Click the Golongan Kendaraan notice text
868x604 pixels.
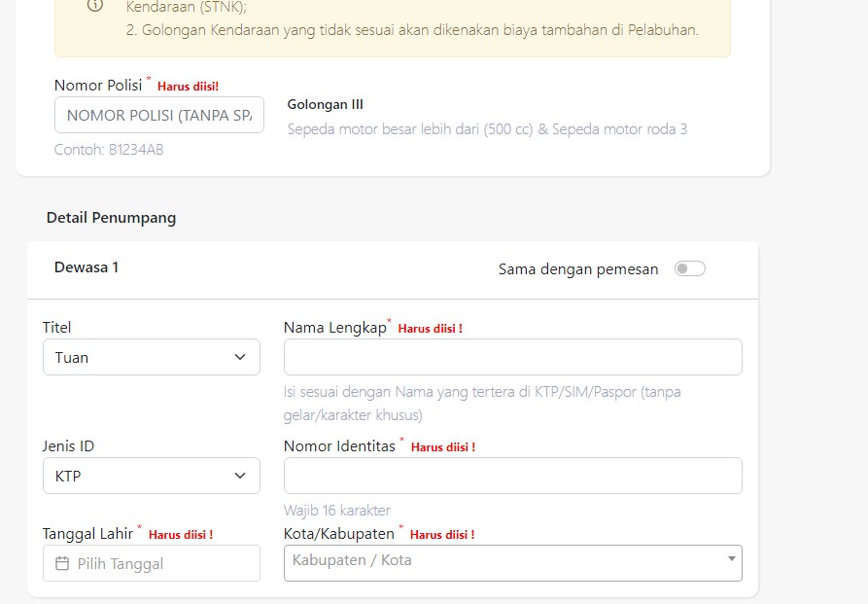[x=412, y=30]
